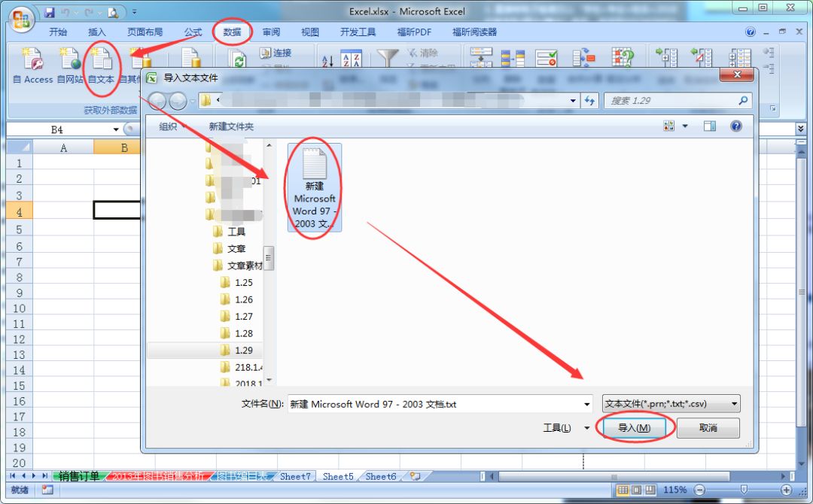The width and height of the screenshot is (813, 504).
Task: Click 取消 cancel button
Action: 708,428
